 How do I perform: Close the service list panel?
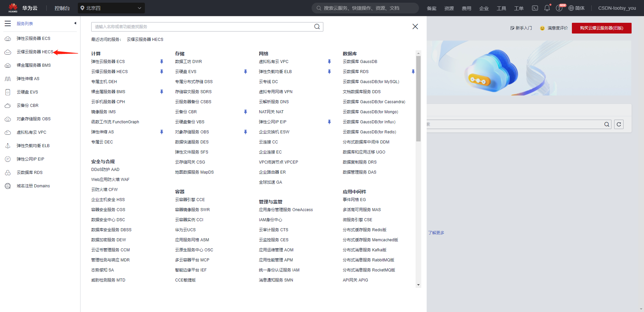415,26
